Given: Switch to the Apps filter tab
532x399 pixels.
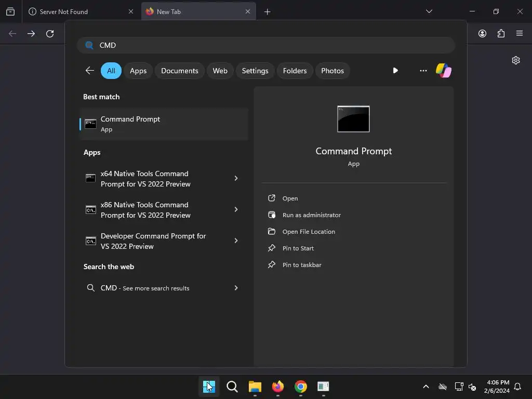Looking at the screenshot, I should click(138, 71).
